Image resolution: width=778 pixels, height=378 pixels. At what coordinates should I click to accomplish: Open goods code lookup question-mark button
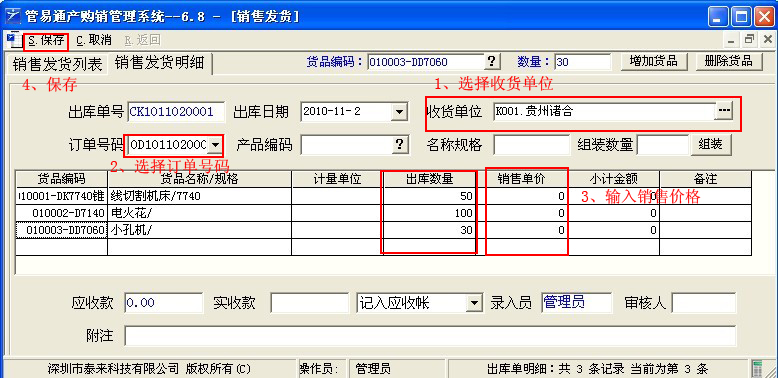491,62
